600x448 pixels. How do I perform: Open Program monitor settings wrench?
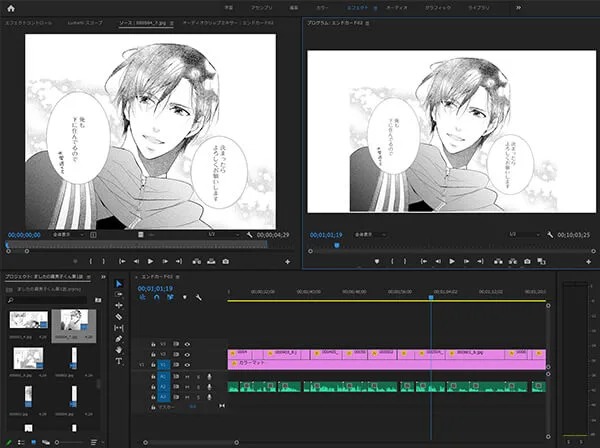(x=550, y=235)
